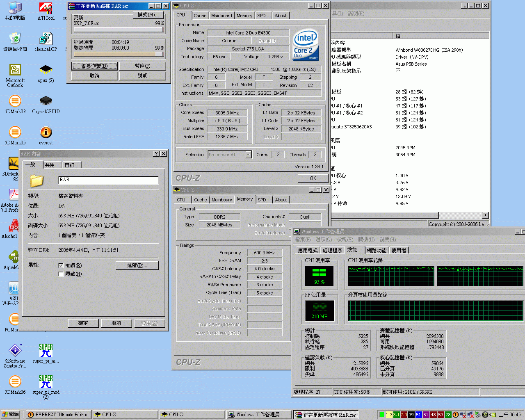Click the Intel Core 2 Duo logo in CPU-Z
Screen dimensions: 525x420
(306, 45)
